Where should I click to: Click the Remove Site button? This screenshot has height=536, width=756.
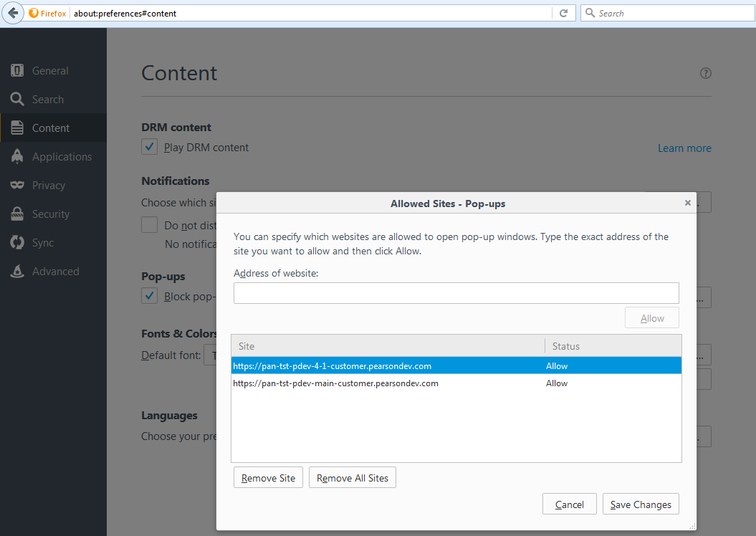click(269, 478)
